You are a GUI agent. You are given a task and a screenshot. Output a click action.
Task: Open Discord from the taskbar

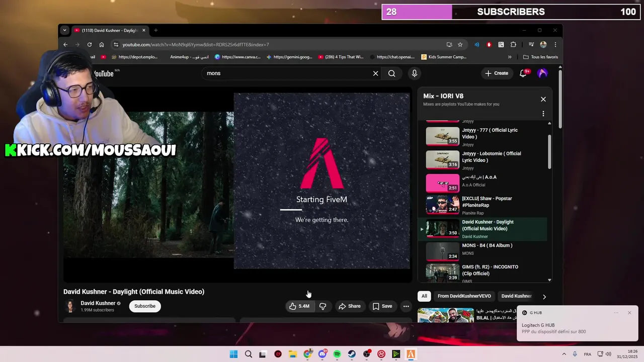[x=323, y=354]
